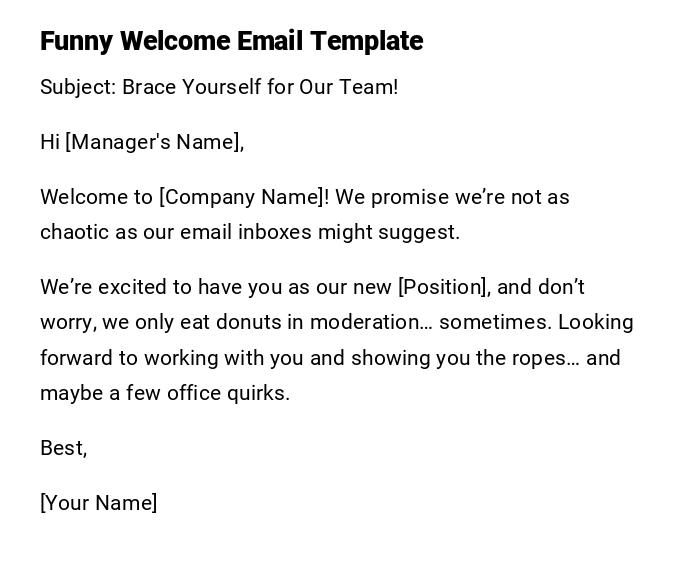Viewport: 700px width, 566px height.
Task: Click the "Subject:" label
Action: coord(78,87)
